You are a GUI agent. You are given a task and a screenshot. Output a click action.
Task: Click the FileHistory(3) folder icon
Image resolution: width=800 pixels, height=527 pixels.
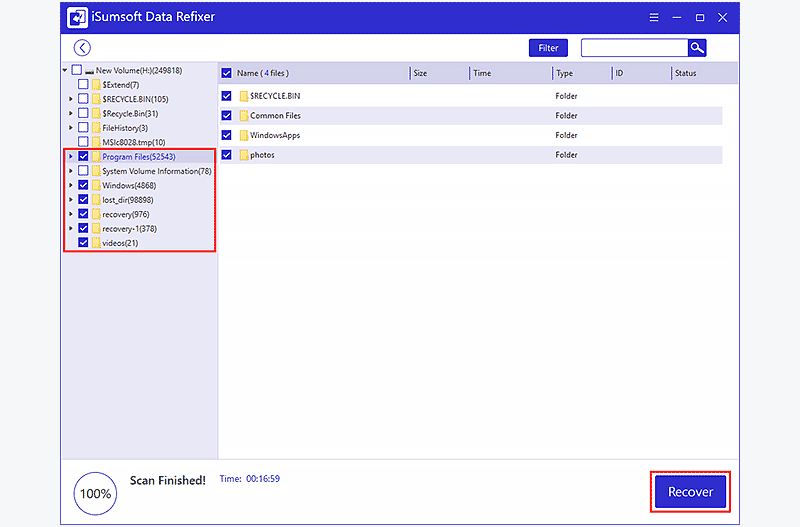(x=96, y=128)
